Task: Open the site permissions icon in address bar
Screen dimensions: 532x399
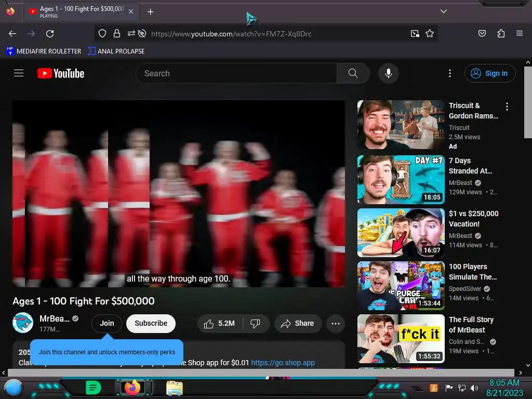Action: pyautogui.click(x=131, y=33)
